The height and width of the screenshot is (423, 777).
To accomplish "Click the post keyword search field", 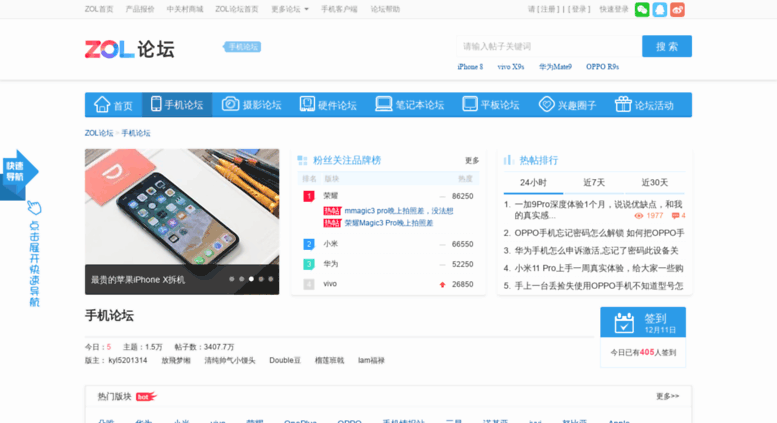I will coord(549,46).
